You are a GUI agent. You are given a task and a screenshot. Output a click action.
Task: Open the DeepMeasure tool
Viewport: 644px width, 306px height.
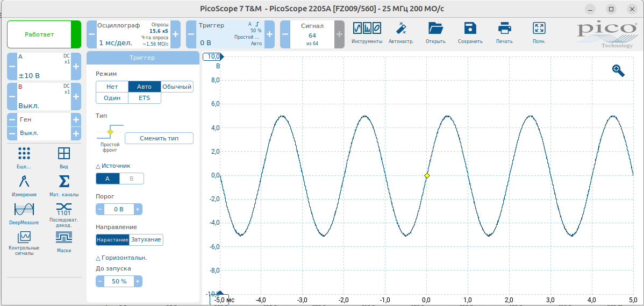tap(24, 210)
